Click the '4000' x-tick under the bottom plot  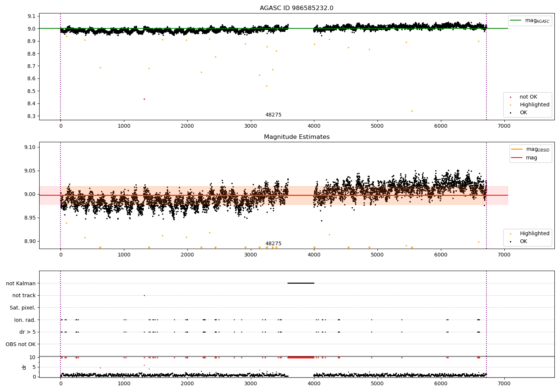pos(314,383)
